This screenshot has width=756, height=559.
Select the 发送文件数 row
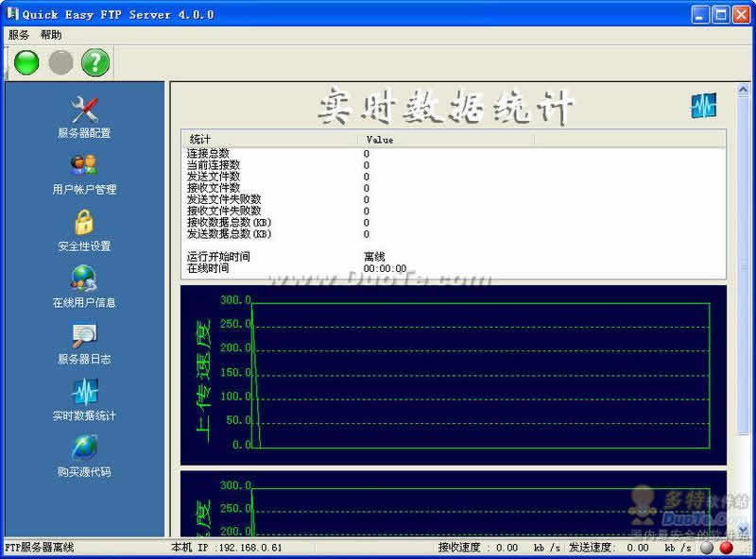(x=454, y=177)
